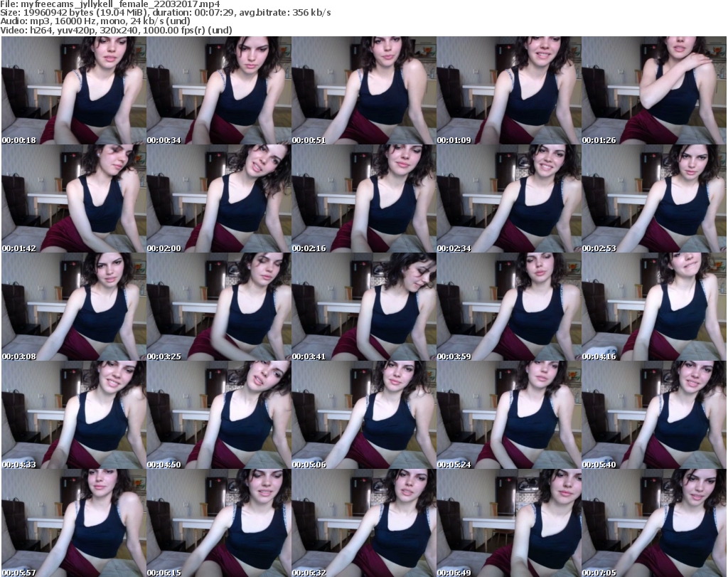Select the thumbnail timestamped 00:05:40
Screen dimensions: 728x577
click(x=654, y=415)
